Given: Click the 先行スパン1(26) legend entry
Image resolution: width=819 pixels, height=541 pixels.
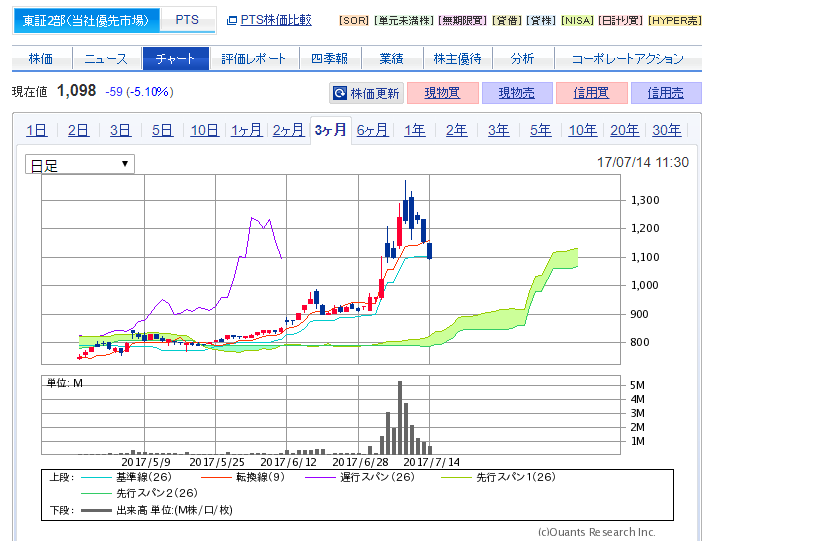Looking at the screenshot, I should pyautogui.click(x=498, y=477).
